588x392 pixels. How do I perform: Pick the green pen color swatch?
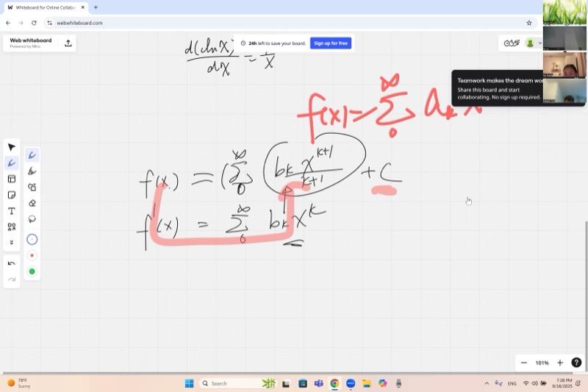(x=32, y=271)
